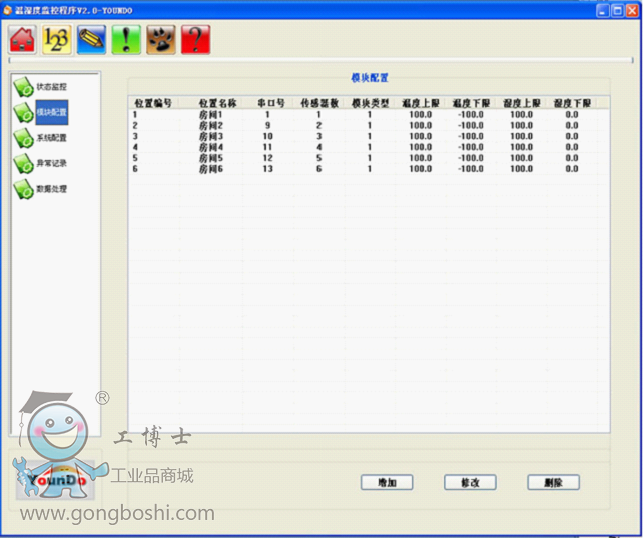Select 模块配置 in the sidebar
The width and height of the screenshot is (643, 538).
pyautogui.click(x=50, y=113)
